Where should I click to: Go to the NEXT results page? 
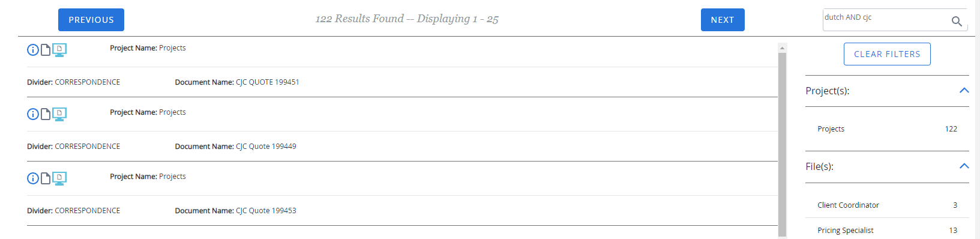(723, 20)
